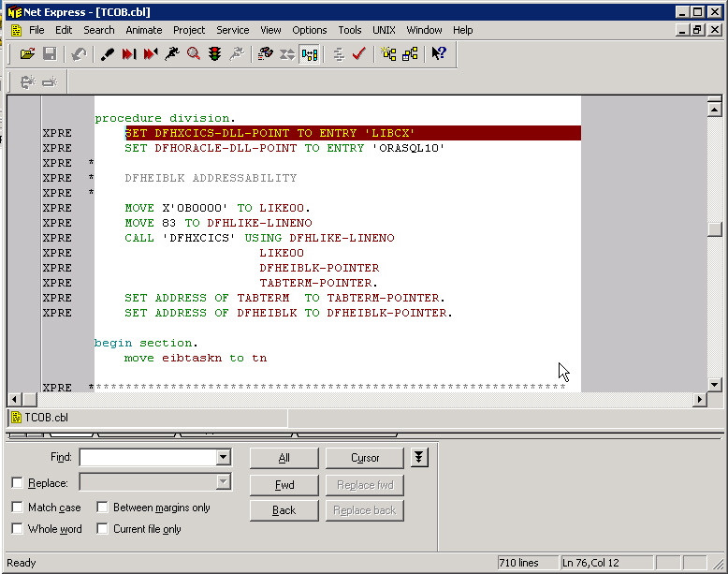Open the Animate menu

click(x=143, y=30)
